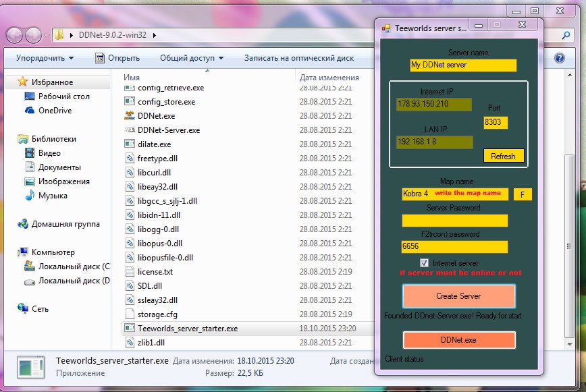Sort files by Дата изменения column header
The width and height of the screenshot is (586, 392).
click(x=329, y=78)
